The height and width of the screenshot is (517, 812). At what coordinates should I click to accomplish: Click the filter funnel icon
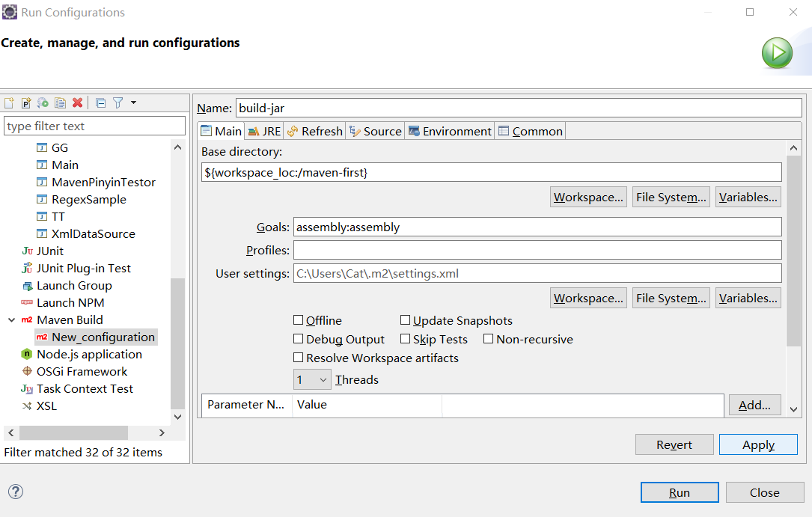tap(118, 103)
